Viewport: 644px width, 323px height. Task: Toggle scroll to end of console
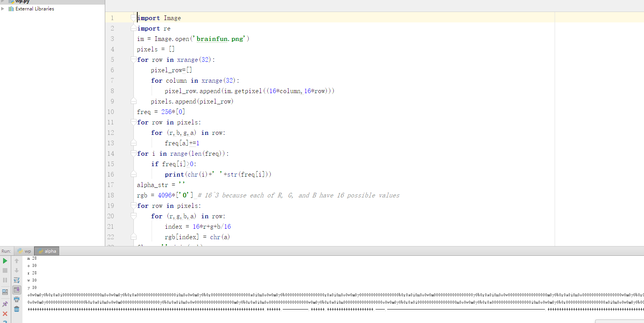pyautogui.click(x=17, y=290)
